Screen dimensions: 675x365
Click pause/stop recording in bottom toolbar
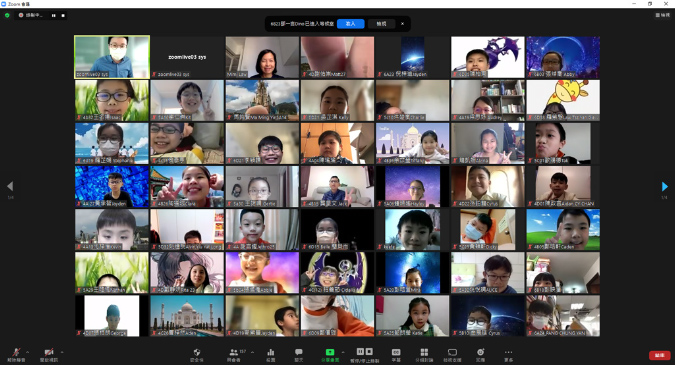[365, 352]
